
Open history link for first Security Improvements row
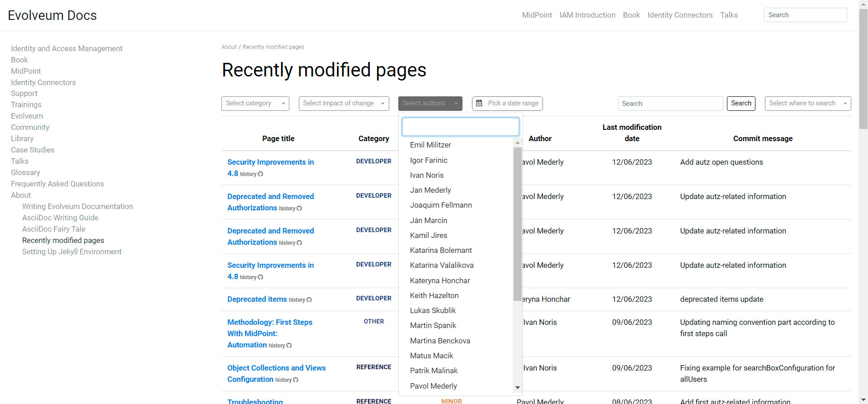(x=251, y=174)
